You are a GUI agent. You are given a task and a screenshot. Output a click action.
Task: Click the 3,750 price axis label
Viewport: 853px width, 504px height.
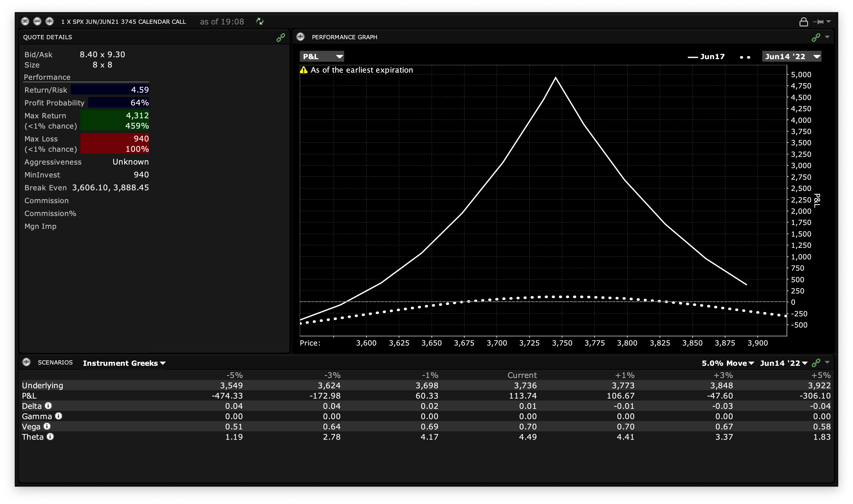coord(562,343)
